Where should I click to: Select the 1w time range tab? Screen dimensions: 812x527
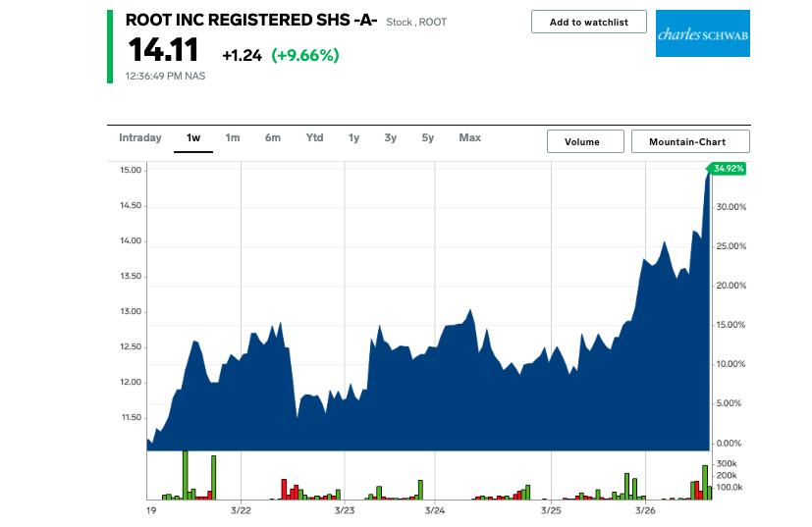[193, 137]
